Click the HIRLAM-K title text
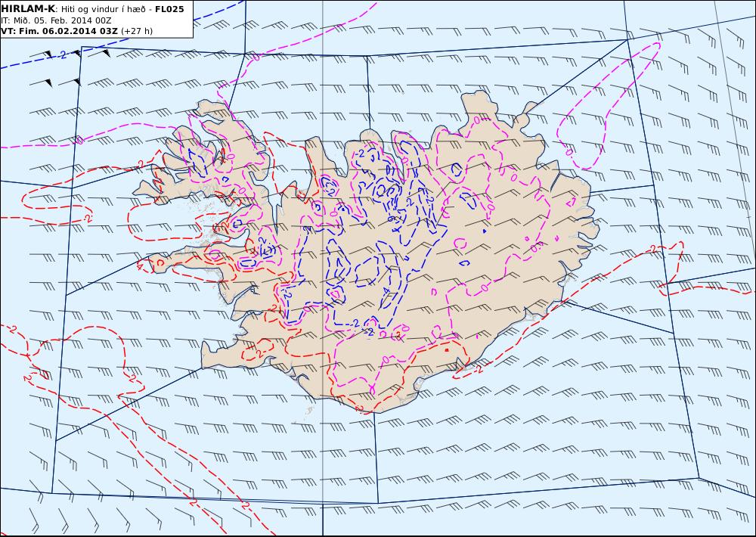Screen dimensions: 756x537 28,8
